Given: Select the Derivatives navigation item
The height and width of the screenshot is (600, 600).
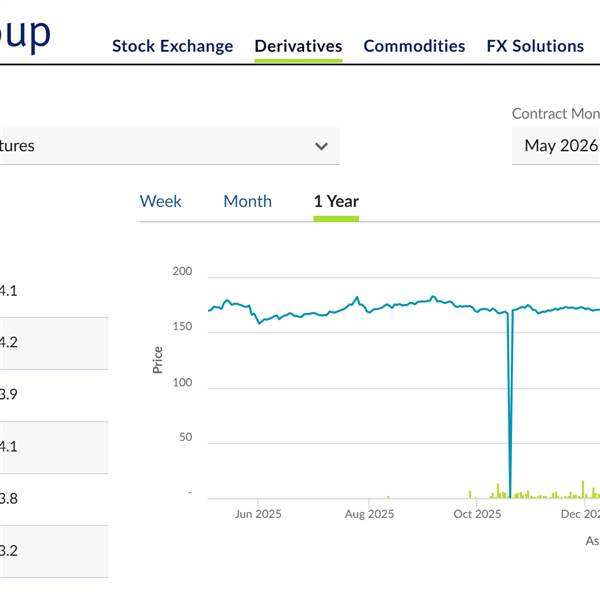Looking at the screenshot, I should (x=298, y=46).
